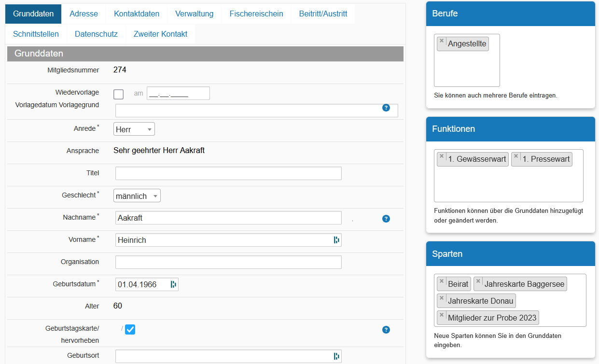Click the Geburtsdatum field showing 01.04.1966

[147, 284]
